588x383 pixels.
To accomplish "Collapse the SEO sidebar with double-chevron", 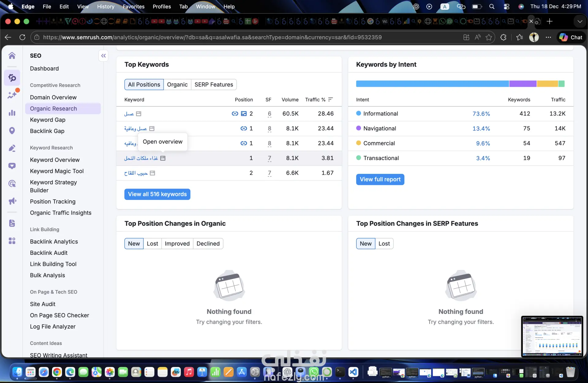I will click(x=104, y=56).
